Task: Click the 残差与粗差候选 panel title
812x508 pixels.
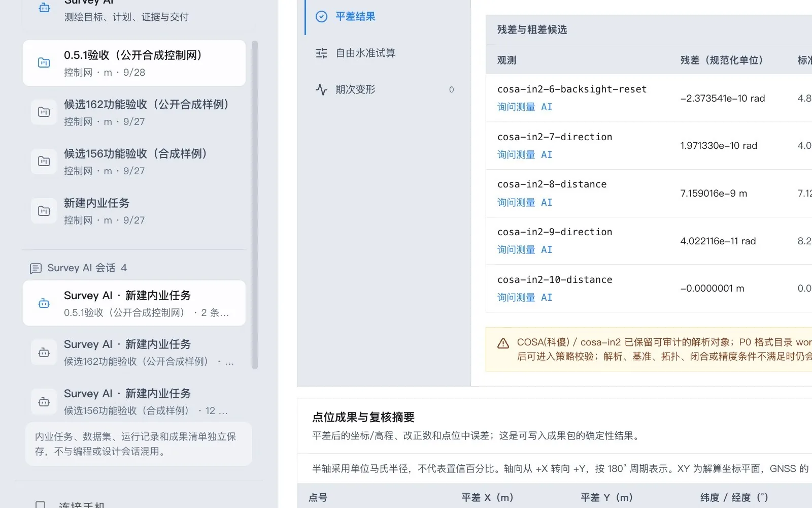Action: (532, 30)
